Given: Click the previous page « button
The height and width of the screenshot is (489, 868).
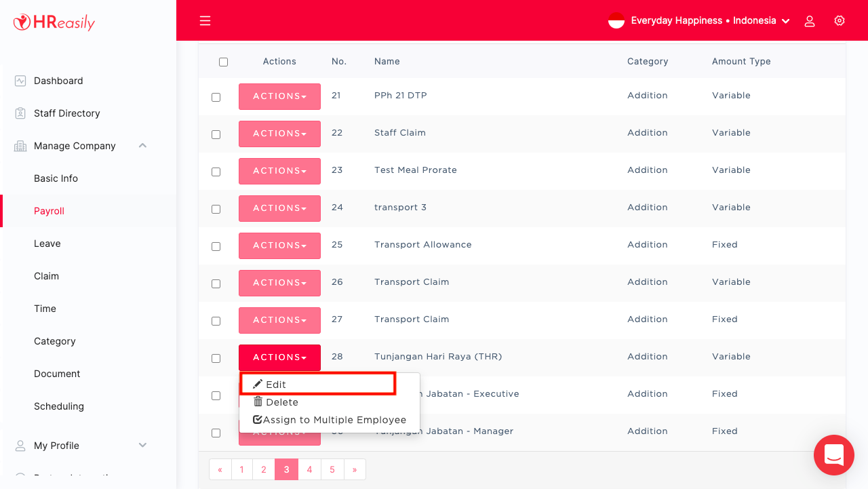Looking at the screenshot, I should coord(220,469).
